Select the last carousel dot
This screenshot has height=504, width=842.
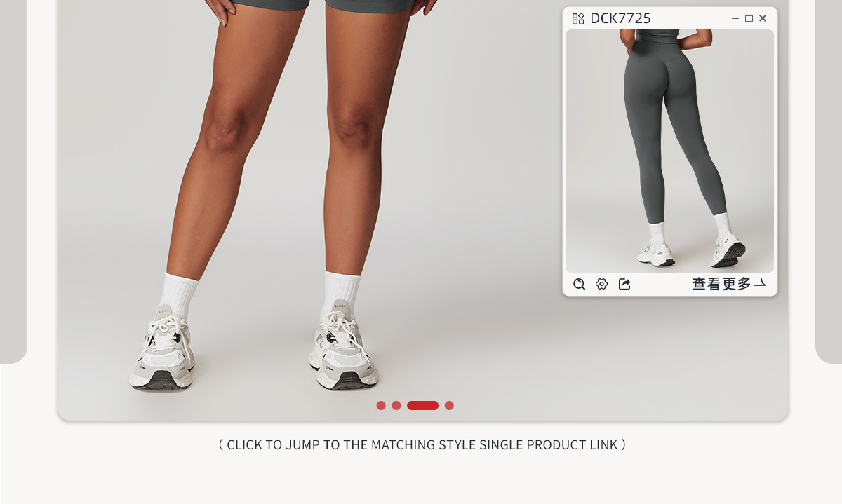point(449,405)
